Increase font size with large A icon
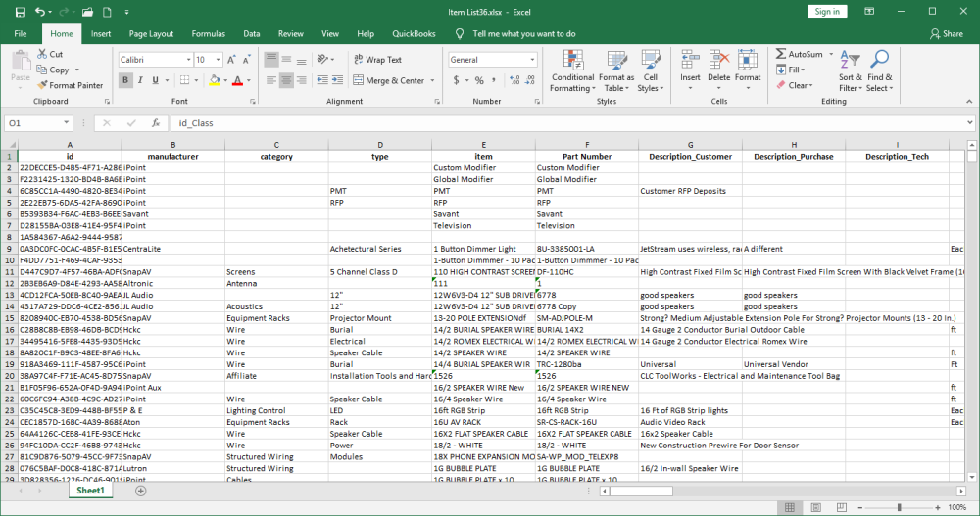980x516 pixels. click(231, 60)
